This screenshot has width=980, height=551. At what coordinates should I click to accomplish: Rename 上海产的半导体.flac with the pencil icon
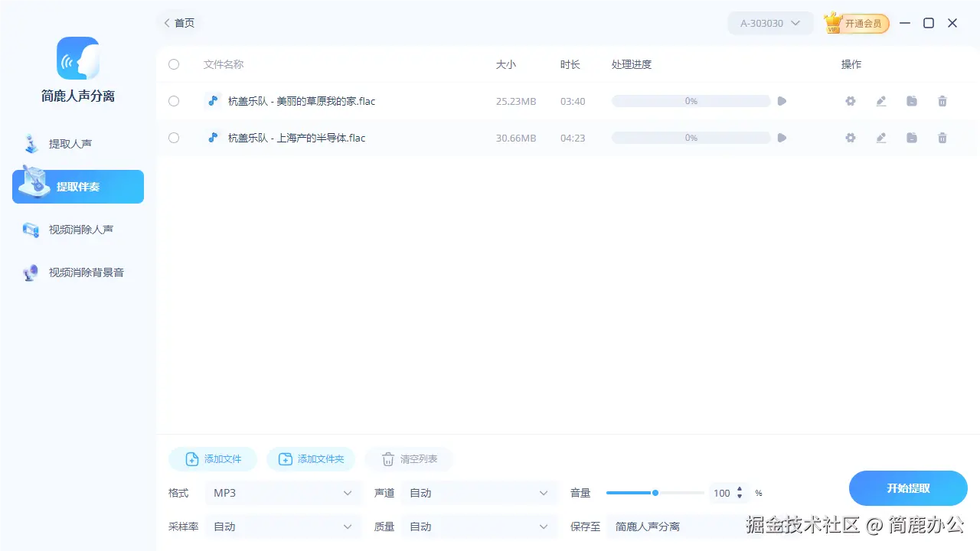tap(880, 138)
